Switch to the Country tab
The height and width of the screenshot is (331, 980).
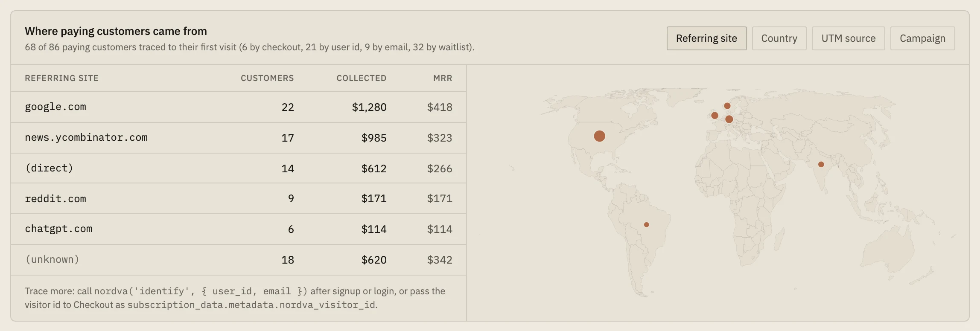point(779,38)
